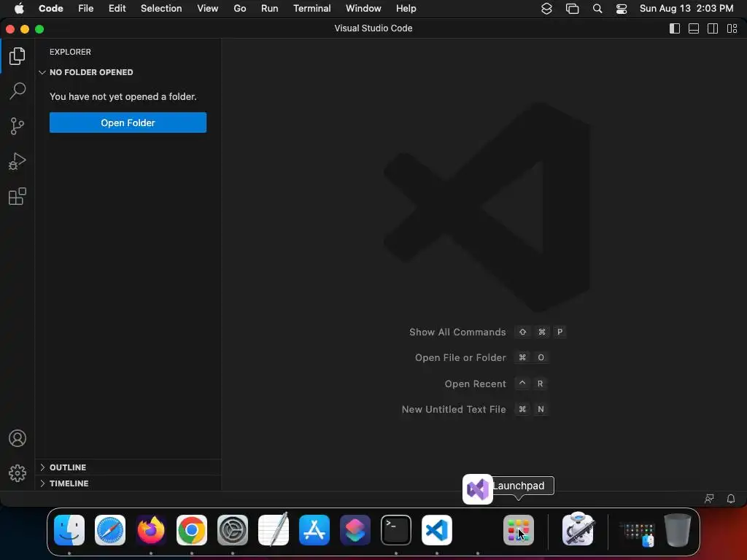Open the Search view icon
The image size is (747, 560).
coord(18,90)
